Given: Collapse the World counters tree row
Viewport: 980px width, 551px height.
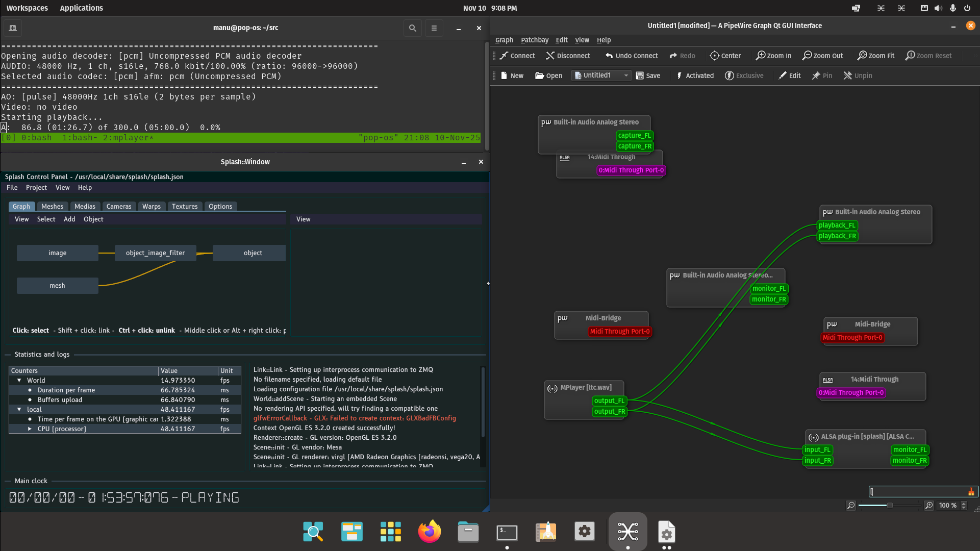Looking at the screenshot, I should [19, 380].
